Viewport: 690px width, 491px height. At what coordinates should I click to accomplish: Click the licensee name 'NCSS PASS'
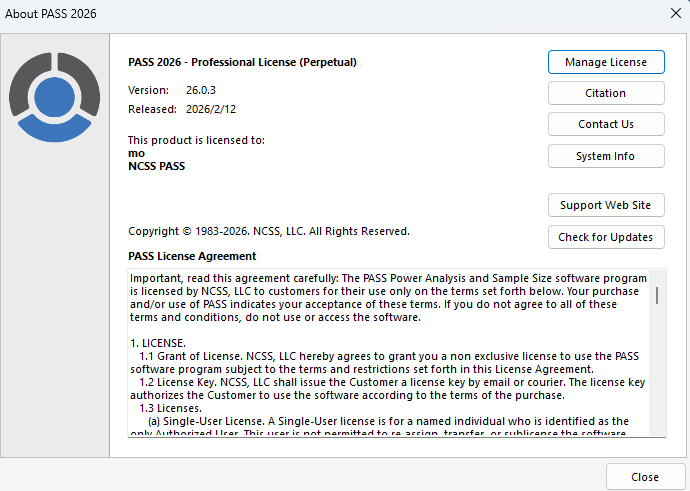(x=157, y=166)
